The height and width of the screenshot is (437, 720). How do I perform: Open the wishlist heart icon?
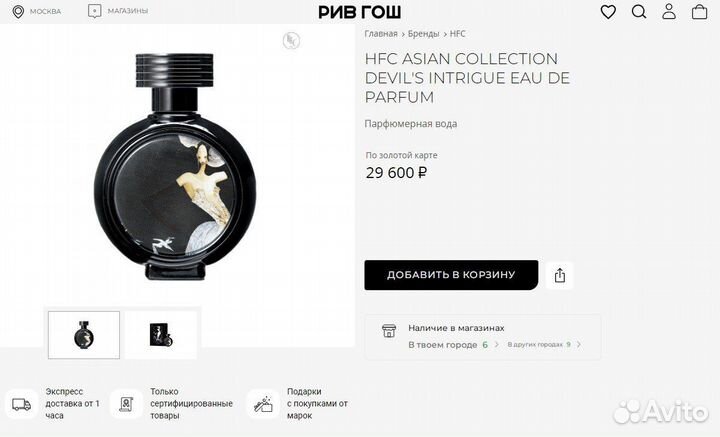608,11
